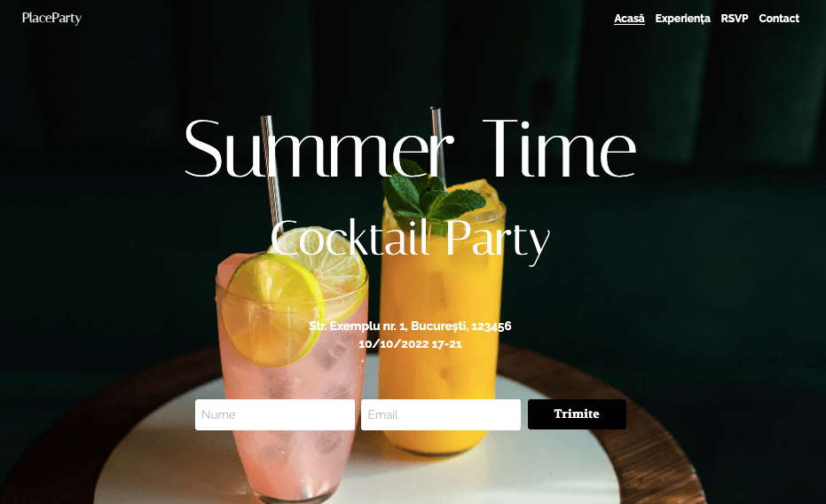The width and height of the screenshot is (826, 504).
Task: Focus the Nume input field
Action: point(274,414)
